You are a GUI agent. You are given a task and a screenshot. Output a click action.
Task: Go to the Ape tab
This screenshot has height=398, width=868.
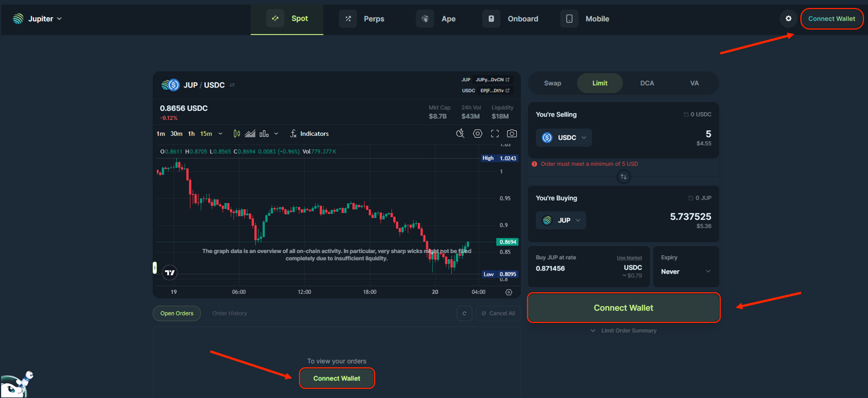coord(436,19)
